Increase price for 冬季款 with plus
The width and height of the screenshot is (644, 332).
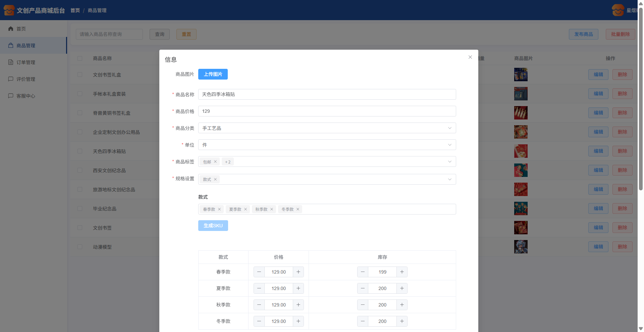(298, 321)
